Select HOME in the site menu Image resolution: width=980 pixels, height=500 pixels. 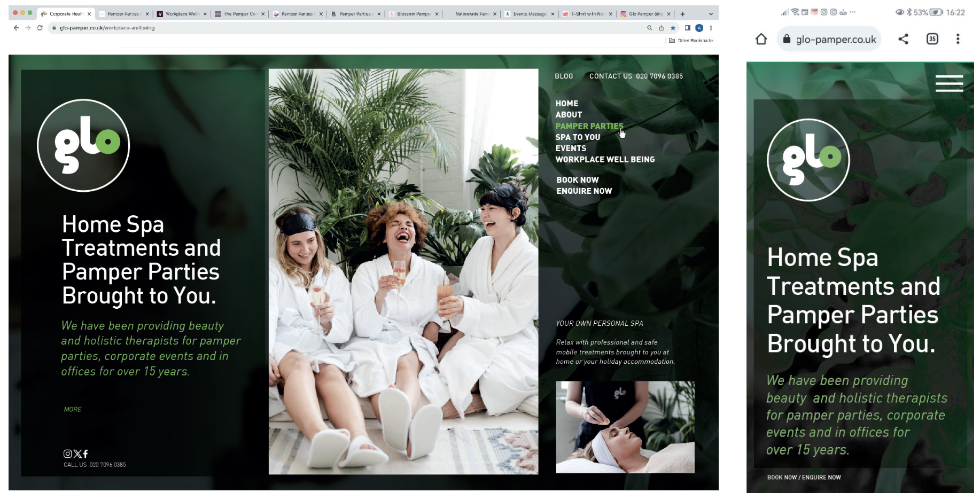point(566,104)
